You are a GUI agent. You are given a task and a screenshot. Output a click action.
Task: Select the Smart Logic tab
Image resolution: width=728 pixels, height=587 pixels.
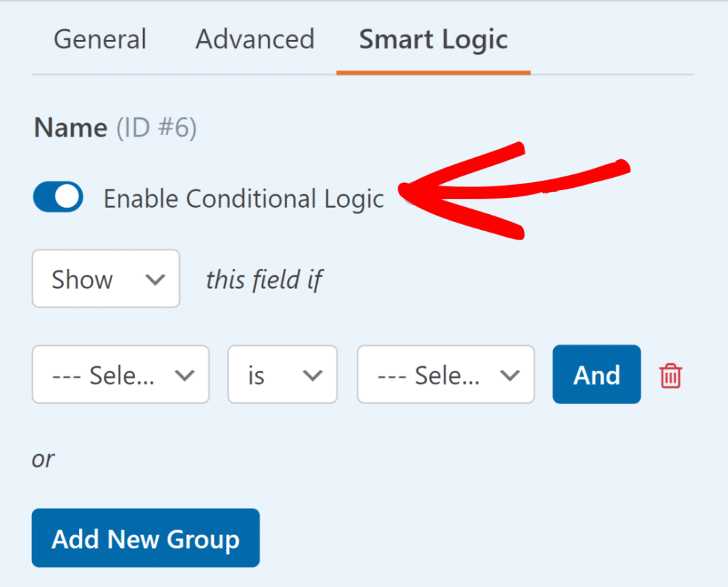click(433, 40)
